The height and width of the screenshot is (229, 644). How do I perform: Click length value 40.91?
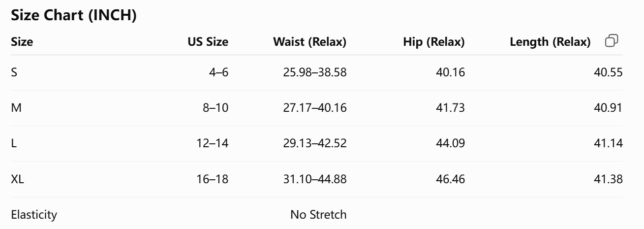pyautogui.click(x=609, y=108)
